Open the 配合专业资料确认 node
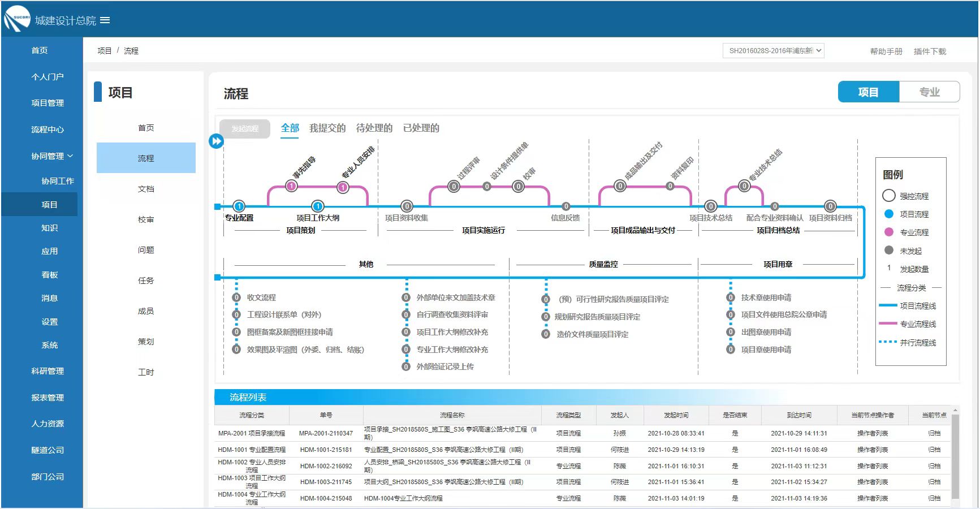This screenshot has width=980, height=509. tap(775, 206)
